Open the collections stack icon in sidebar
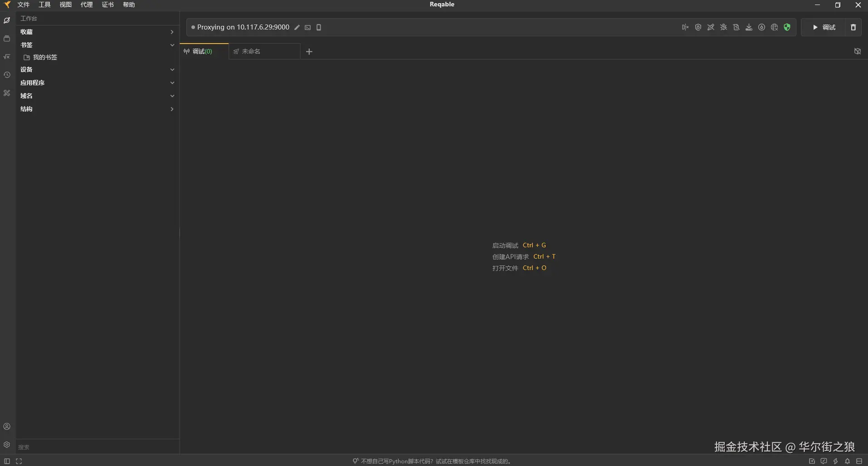 point(7,39)
